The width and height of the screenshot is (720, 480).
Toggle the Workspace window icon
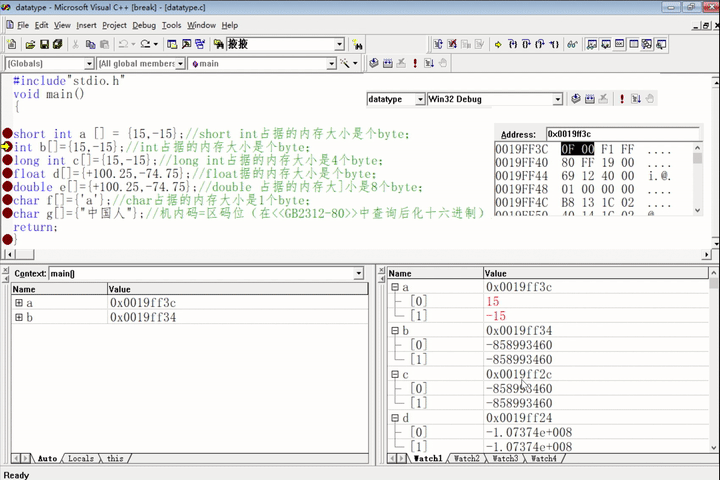(172, 44)
